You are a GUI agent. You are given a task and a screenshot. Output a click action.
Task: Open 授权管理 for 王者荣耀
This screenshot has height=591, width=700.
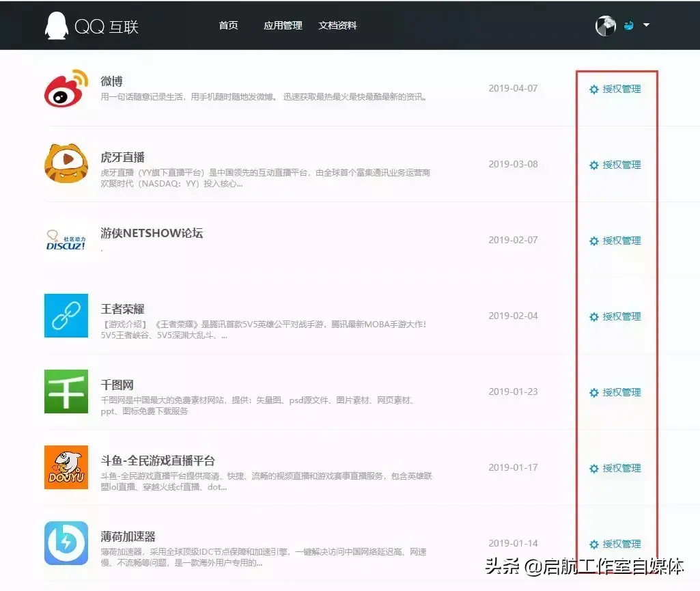coord(615,317)
